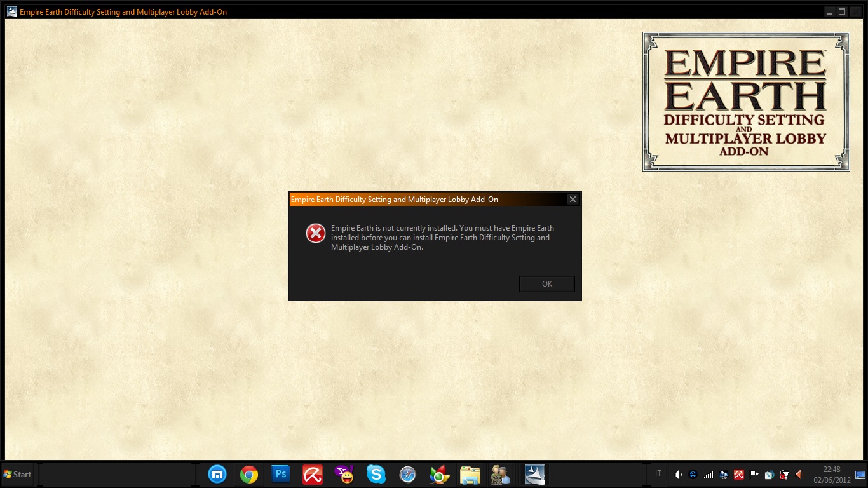
Task: Click OK in the error dialog
Action: point(546,284)
